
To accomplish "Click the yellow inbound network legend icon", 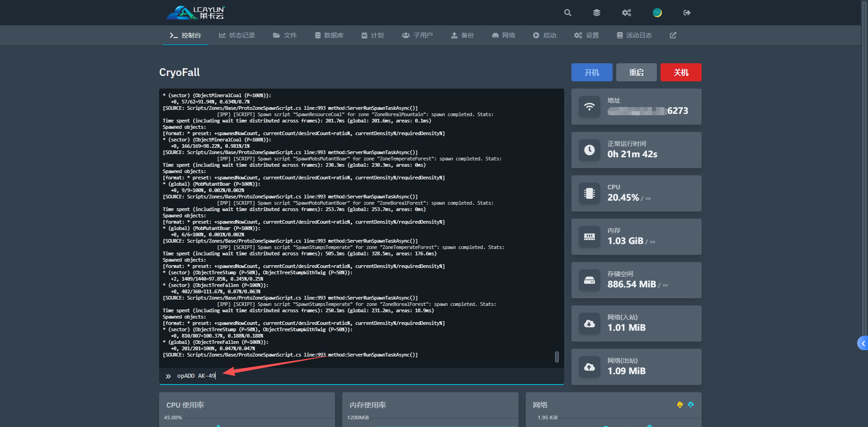I will (x=679, y=405).
